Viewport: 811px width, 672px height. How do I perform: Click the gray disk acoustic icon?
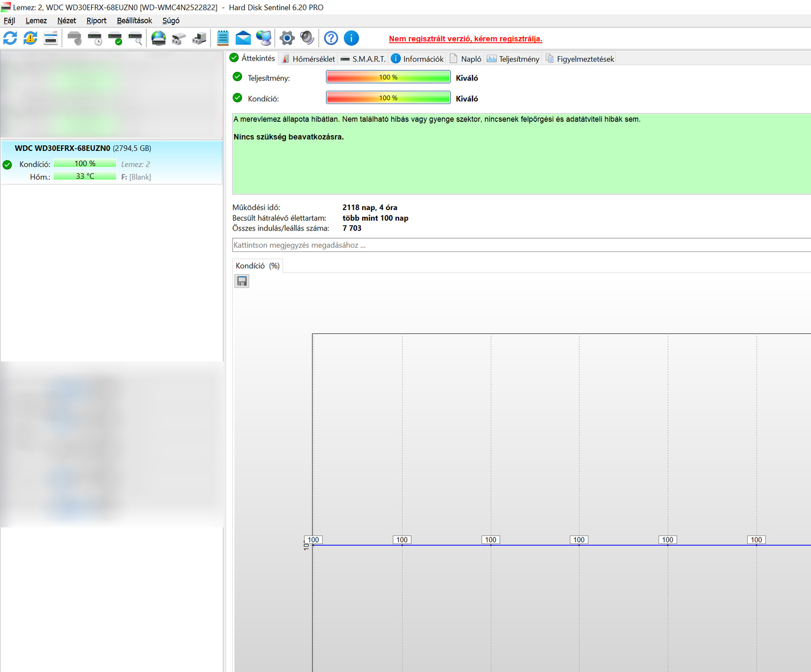[74, 38]
